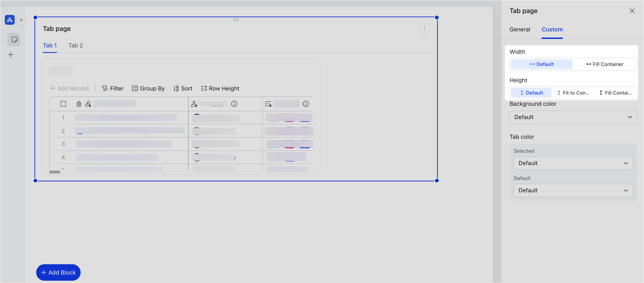Viewport: 644px width, 283px height.
Task: Set width to Default
Action: tap(541, 64)
